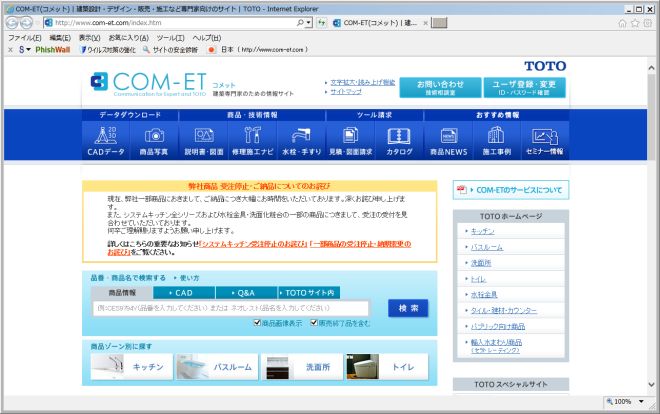Open the サイトマップ link
The width and height of the screenshot is (660, 414).
point(346,92)
